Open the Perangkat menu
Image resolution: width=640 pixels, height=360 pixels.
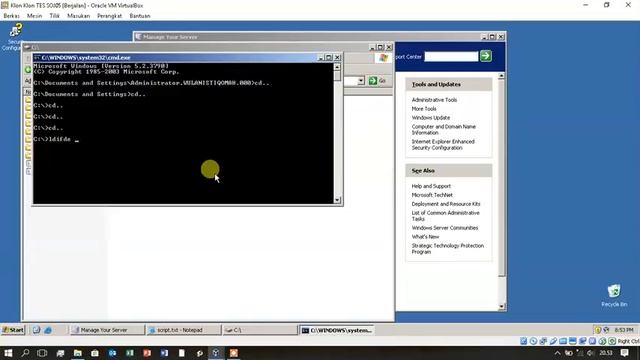(109, 16)
